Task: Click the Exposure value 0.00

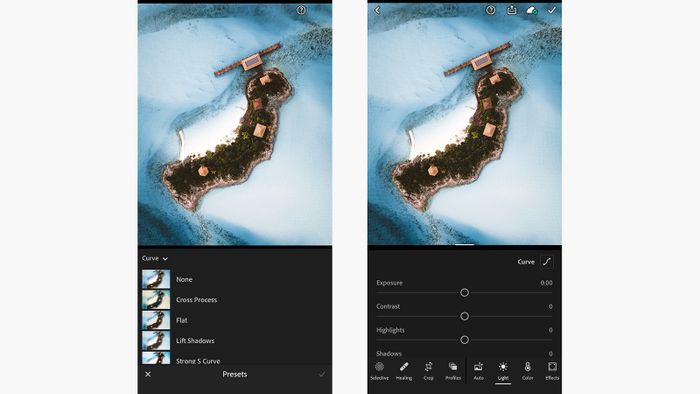Action: [x=546, y=283]
